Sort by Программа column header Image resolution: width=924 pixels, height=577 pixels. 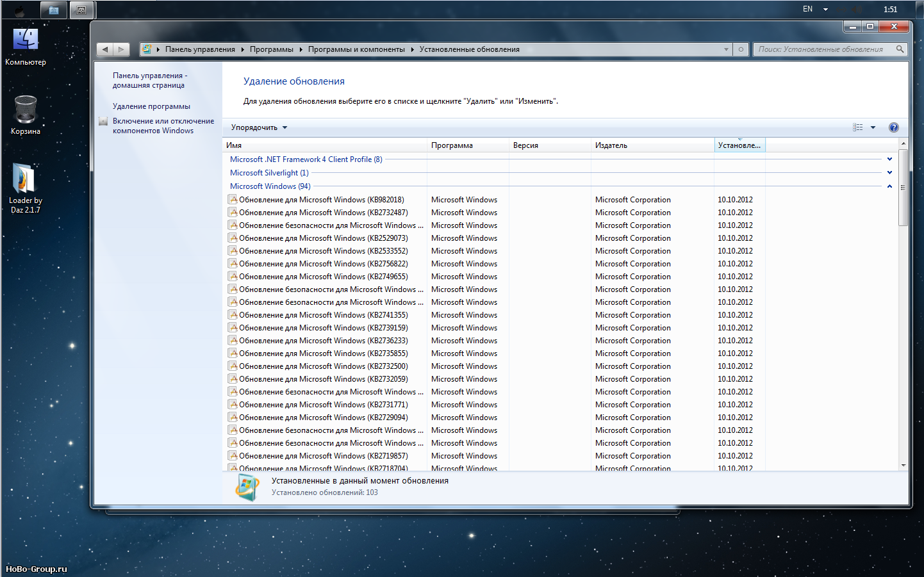click(468, 145)
